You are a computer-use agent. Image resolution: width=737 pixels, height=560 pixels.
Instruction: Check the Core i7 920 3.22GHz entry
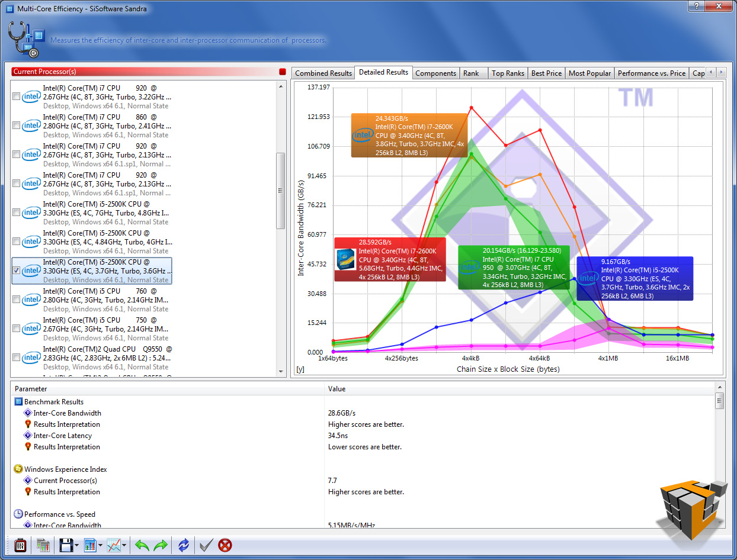pos(16,96)
